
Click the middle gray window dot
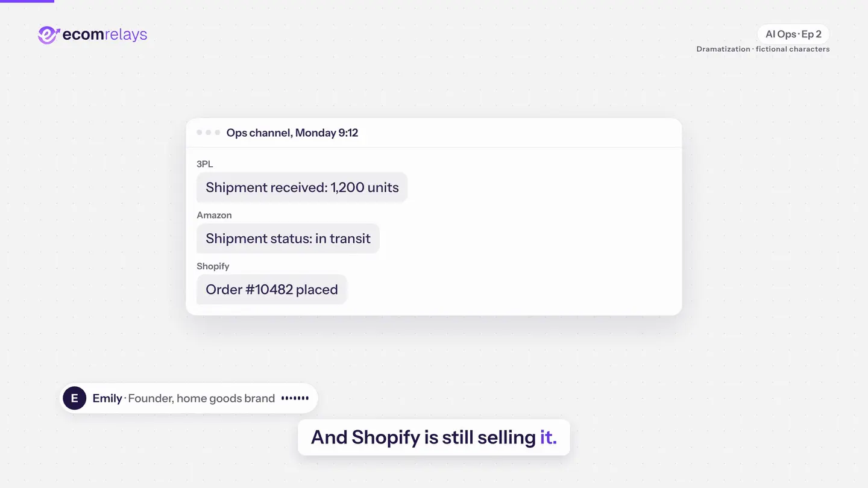(x=209, y=133)
